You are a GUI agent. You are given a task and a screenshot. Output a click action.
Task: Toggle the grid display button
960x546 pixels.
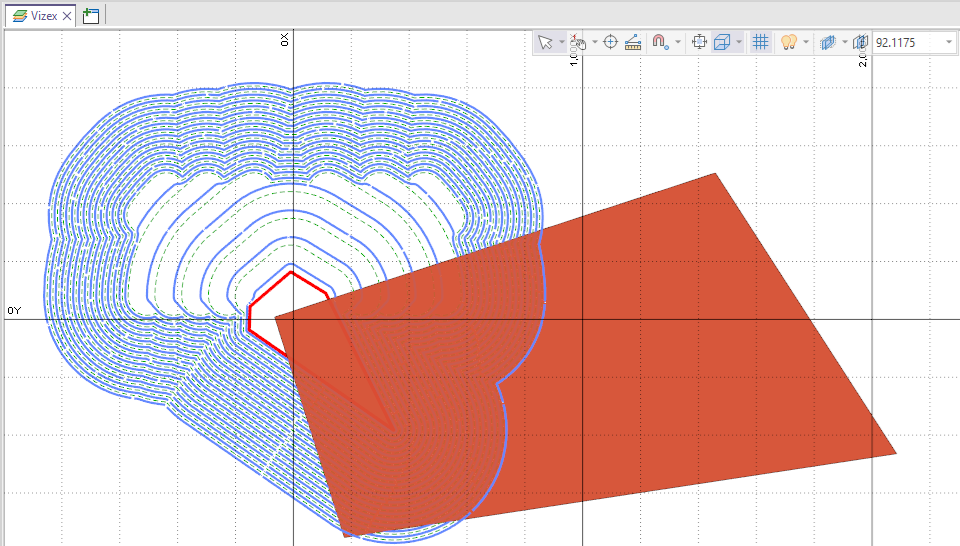(x=760, y=42)
